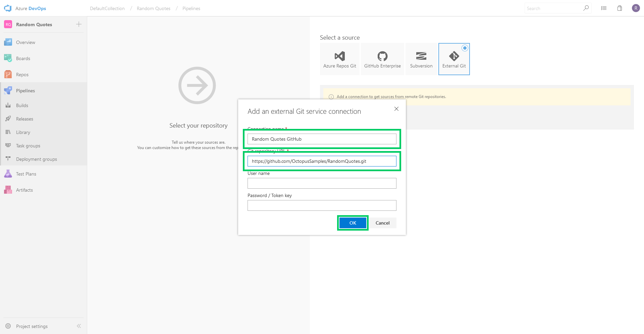The width and height of the screenshot is (644, 334).
Task: Click the External Git diamond icon
Action: coord(454,56)
